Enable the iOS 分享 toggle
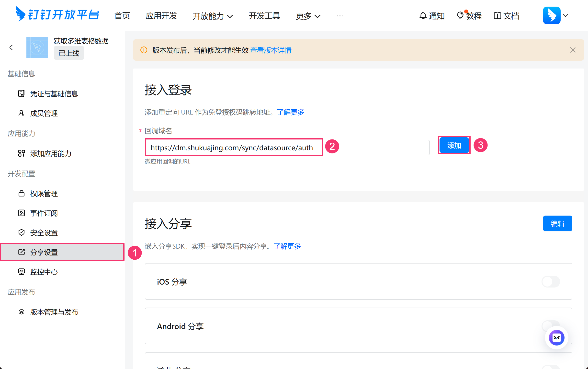Image resolution: width=588 pixels, height=369 pixels. [551, 282]
